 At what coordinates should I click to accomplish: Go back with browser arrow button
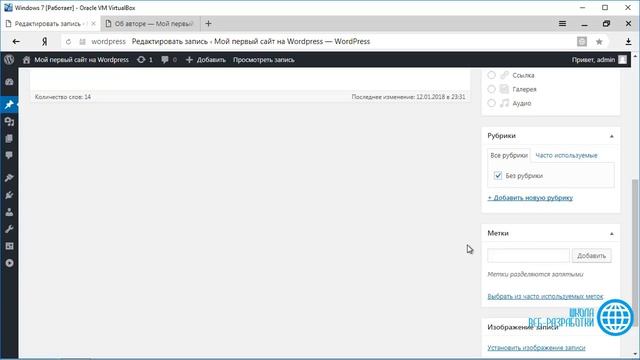tap(16, 42)
